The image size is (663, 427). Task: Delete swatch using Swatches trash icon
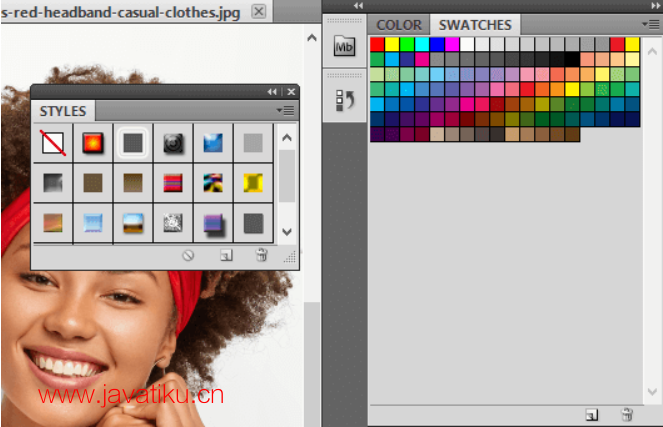[627, 414]
